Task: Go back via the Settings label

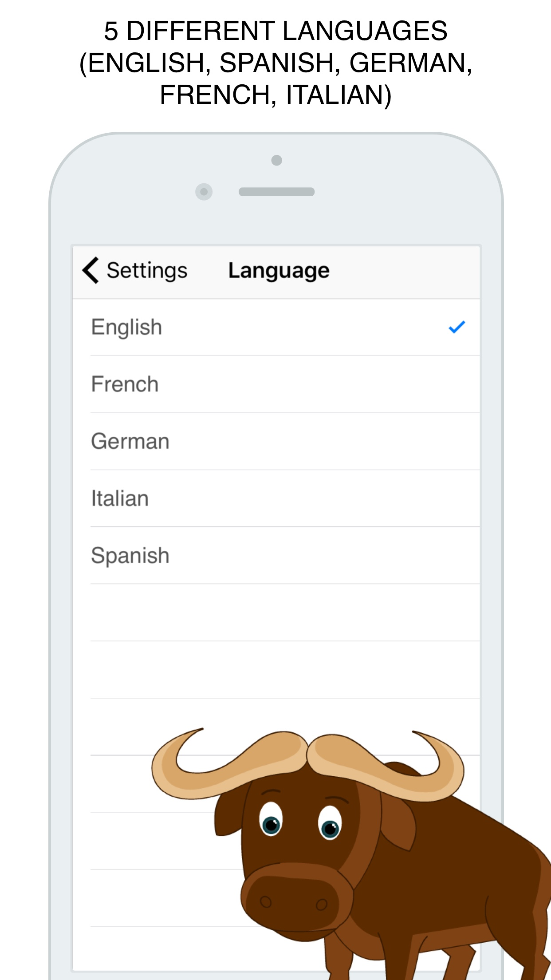Action: [147, 271]
